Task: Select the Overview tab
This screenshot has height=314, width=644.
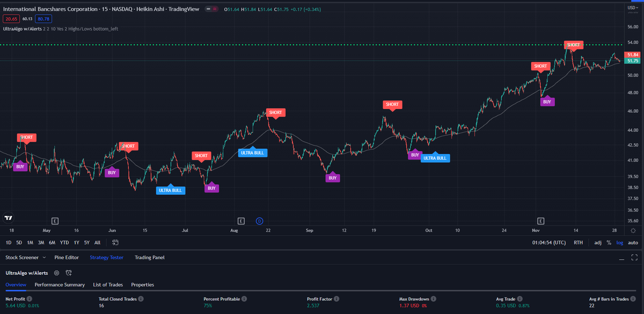Action: [16, 284]
